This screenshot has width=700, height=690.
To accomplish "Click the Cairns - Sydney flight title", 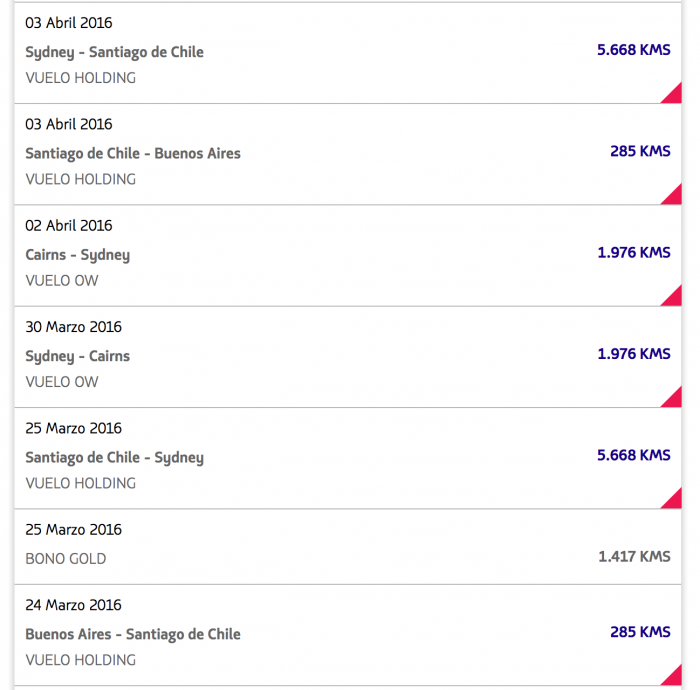I will pyautogui.click(x=77, y=254).
